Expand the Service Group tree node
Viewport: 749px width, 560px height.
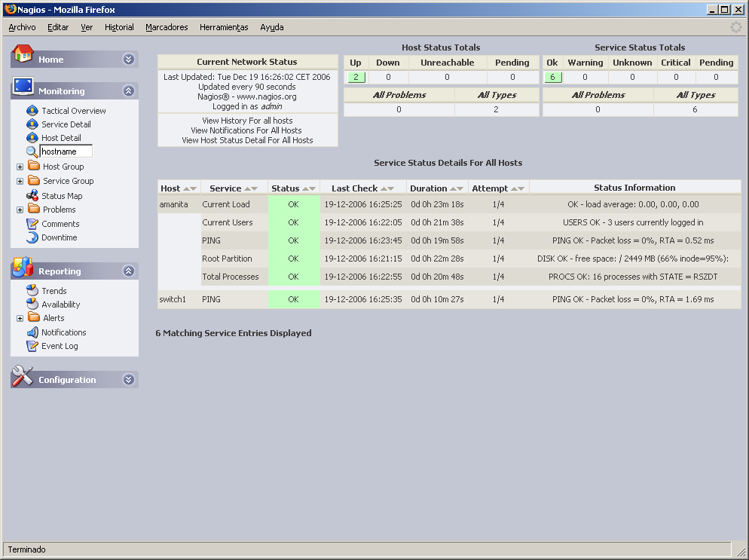point(20,181)
